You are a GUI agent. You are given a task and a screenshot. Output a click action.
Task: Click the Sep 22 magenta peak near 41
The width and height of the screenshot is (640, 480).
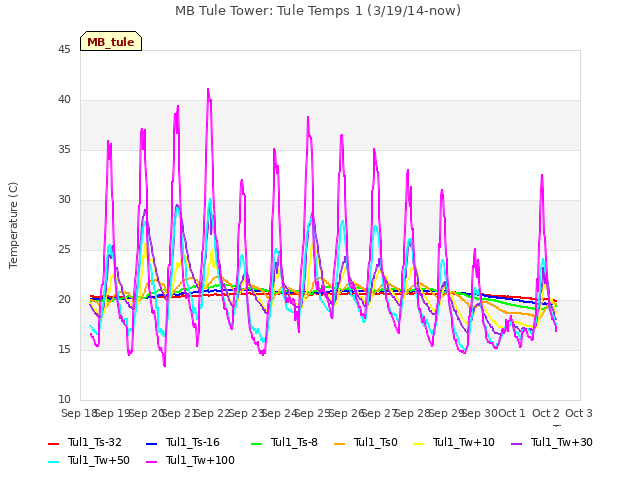pos(208,89)
